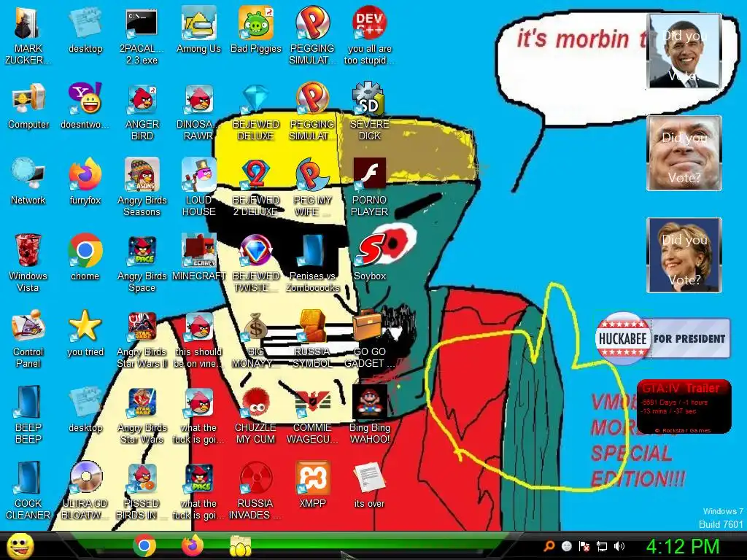The height and width of the screenshot is (560, 747).
Task: Open the folder icon on taskbar
Action: click(x=241, y=545)
